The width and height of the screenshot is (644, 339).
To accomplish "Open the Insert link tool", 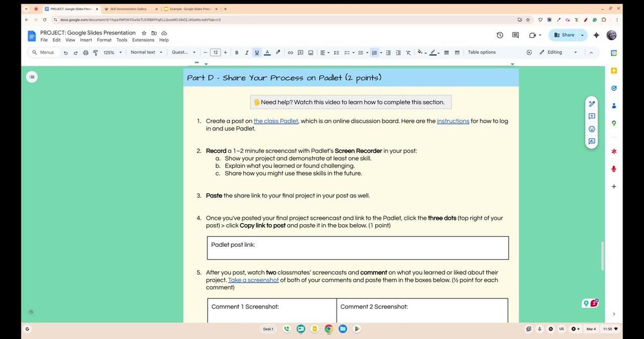I will click(x=290, y=52).
